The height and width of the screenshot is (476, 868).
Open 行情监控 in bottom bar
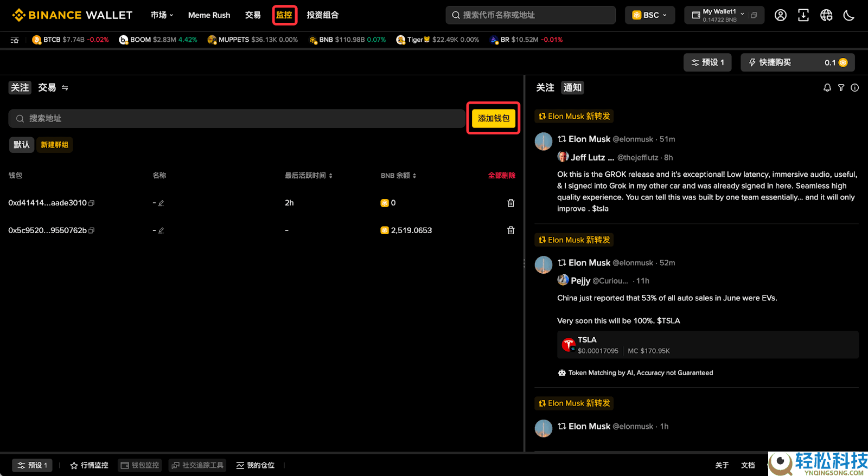90,465
